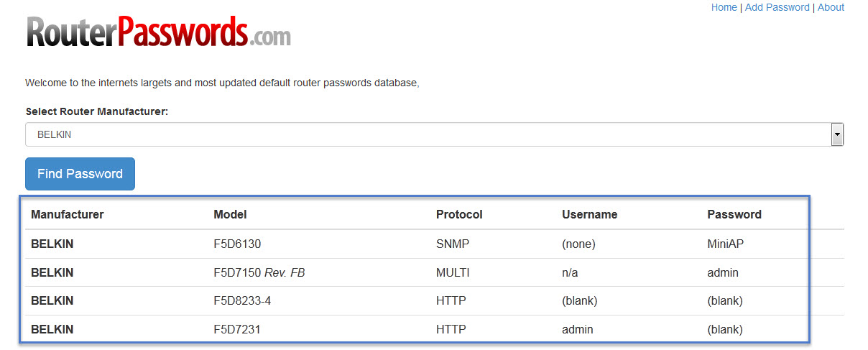Click the Username column header
The height and width of the screenshot is (350, 868).
[x=589, y=214]
